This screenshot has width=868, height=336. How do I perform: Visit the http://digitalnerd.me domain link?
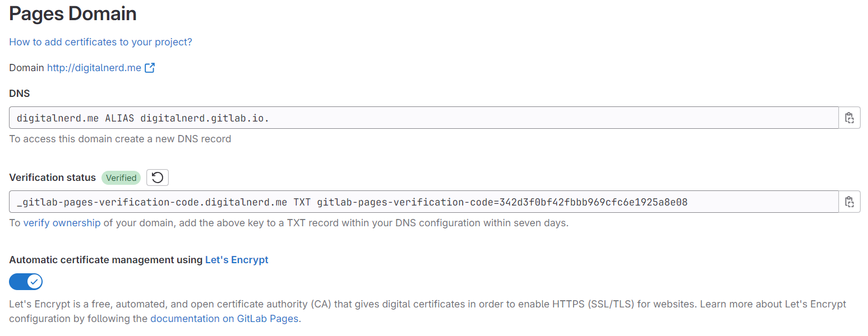94,68
